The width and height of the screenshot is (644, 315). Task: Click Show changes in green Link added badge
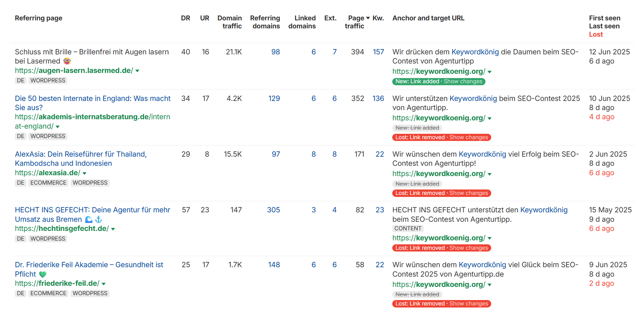pyautogui.click(x=463, y=81)
